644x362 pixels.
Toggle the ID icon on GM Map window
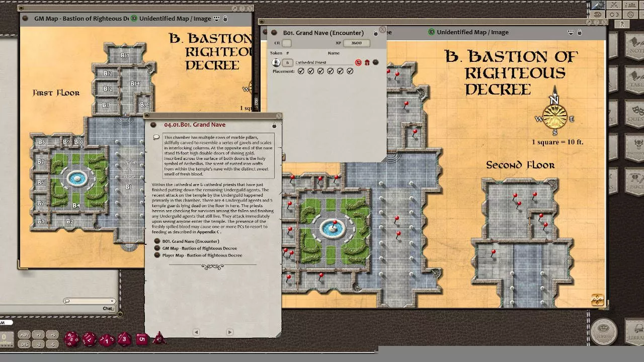pyautogui.click(x=134, y=19)
